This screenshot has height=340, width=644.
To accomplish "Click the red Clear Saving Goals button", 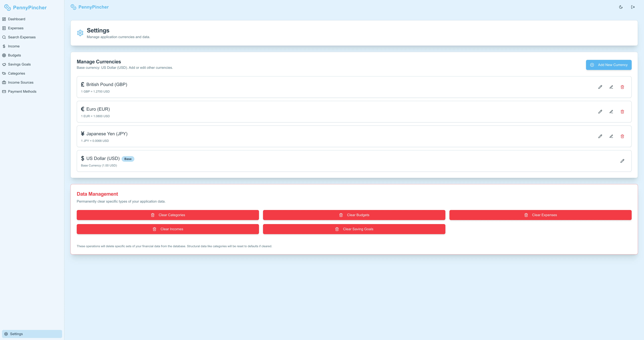I will tap(354, 229).
